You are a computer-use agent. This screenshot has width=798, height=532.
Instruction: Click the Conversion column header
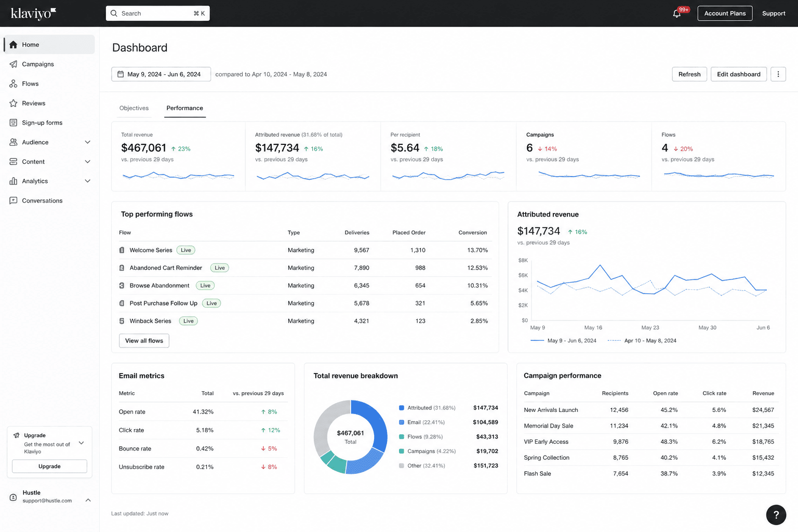[x=473, y=233]
